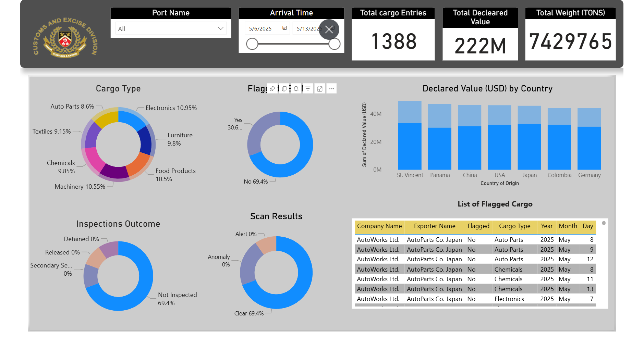Viewport: 644px width, 337px height.
Task: Click day '13' cell in Chemicals row
Action: (590, 289)
